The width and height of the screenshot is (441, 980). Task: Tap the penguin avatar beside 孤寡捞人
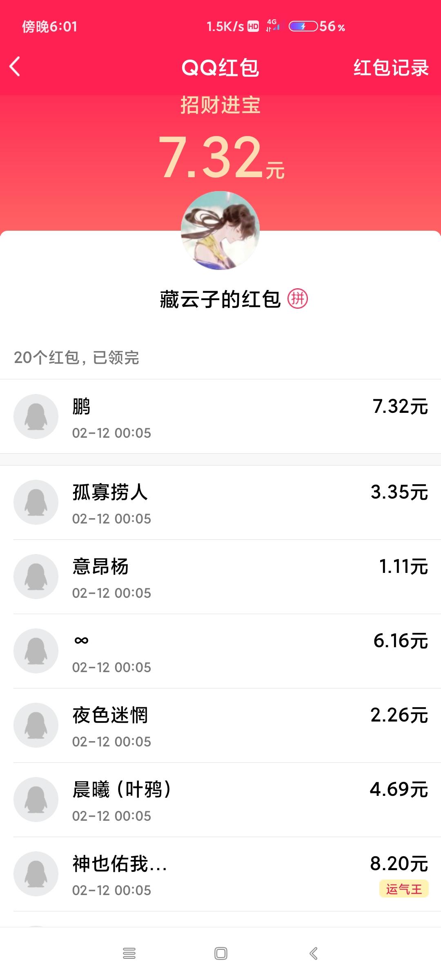pos(36,502)
